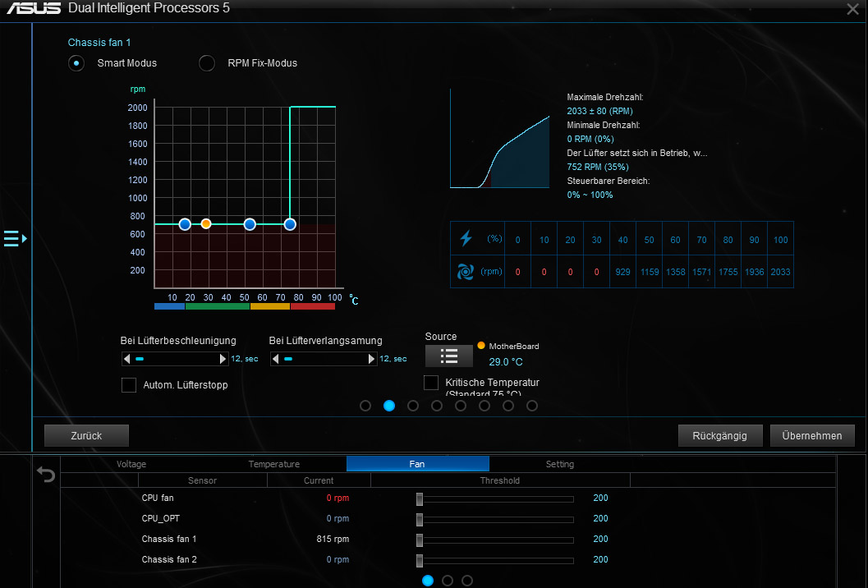Click the first blue curve point near 20°C
This screenshot has height=588, width=868.
click(185, 224)
